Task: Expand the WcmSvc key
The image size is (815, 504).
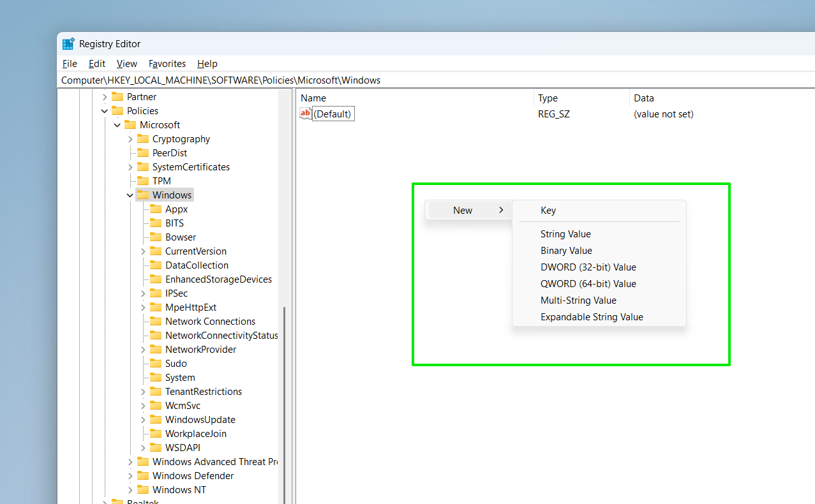Action: [x=143, y=406]
